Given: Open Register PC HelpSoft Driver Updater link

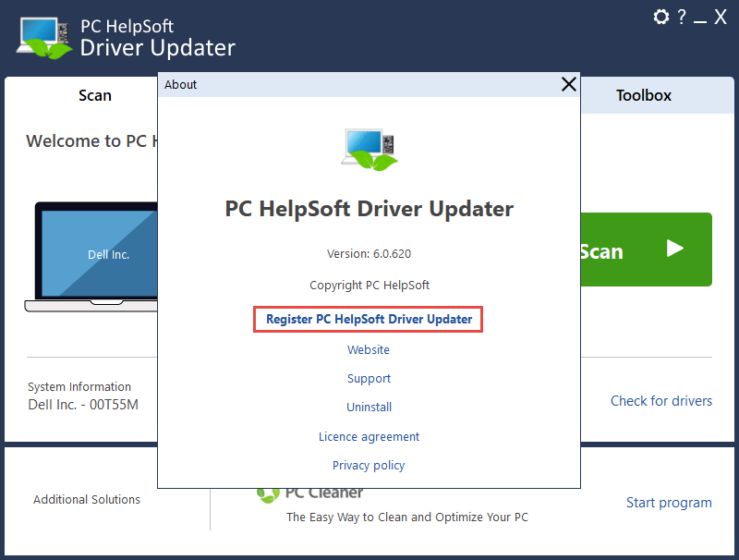Looking at the screenshot, I should (x=369, y=319).
